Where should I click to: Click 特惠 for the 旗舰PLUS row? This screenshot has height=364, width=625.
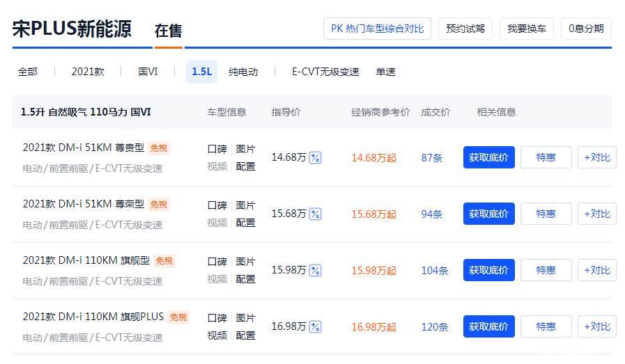click(546, 327)
